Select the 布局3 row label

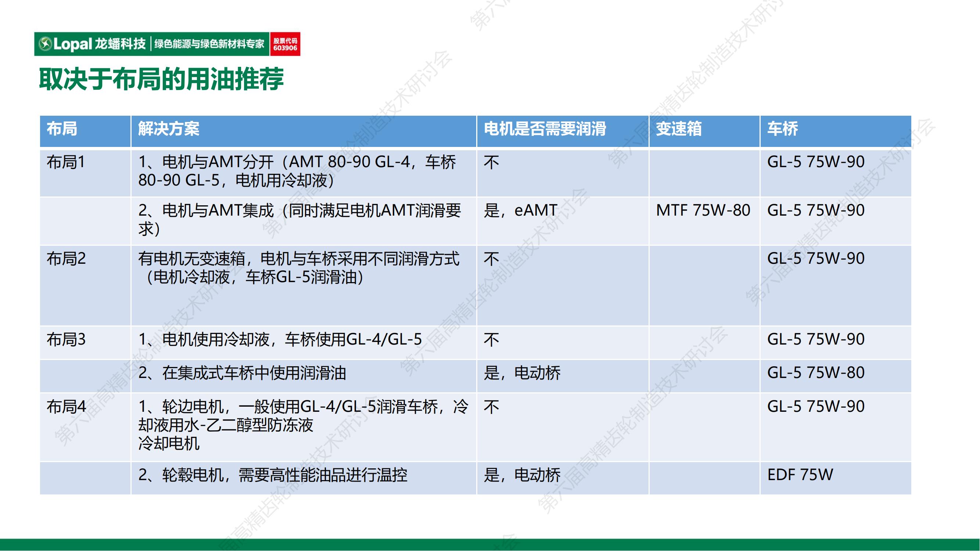click(66, 339)
